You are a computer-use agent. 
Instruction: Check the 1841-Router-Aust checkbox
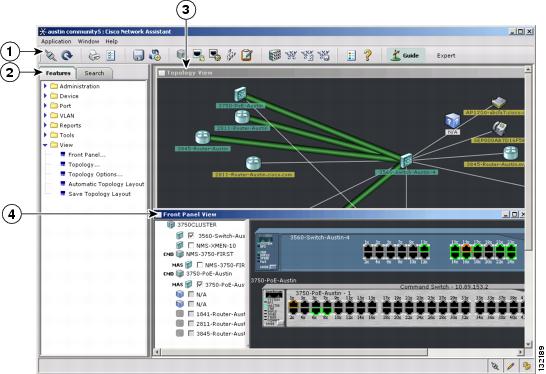191,314
